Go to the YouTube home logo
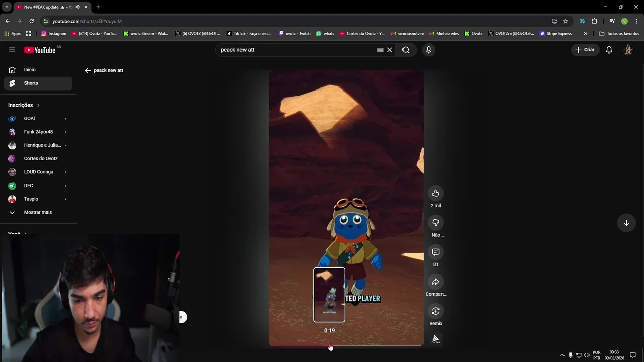Viewport: 644px width, 362px height. (40, 50)
